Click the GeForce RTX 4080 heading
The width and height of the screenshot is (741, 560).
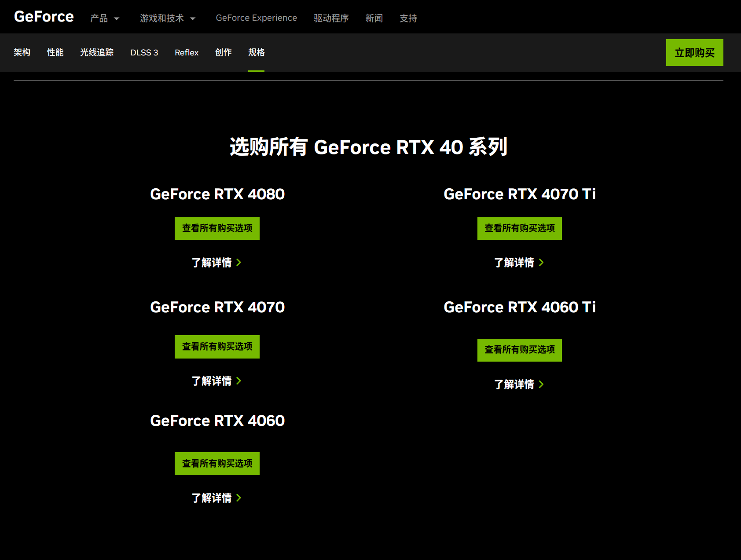point(217,194)
